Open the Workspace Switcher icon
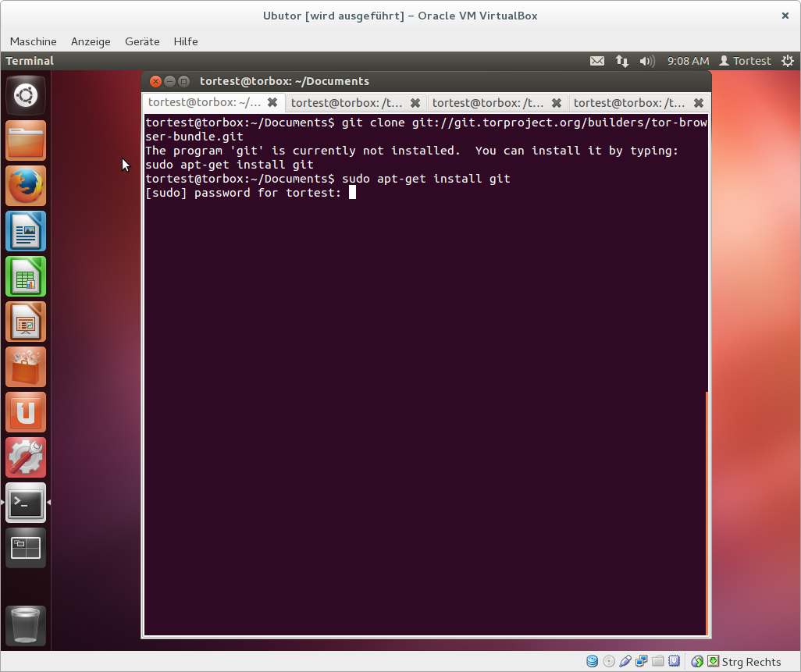Screen dimensions: 801x672 pos(26,548)
